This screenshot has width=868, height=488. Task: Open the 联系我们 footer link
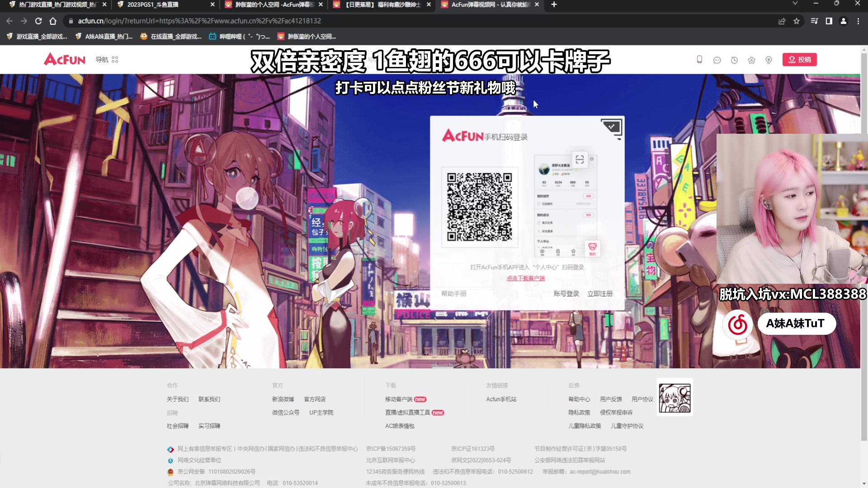209,399
